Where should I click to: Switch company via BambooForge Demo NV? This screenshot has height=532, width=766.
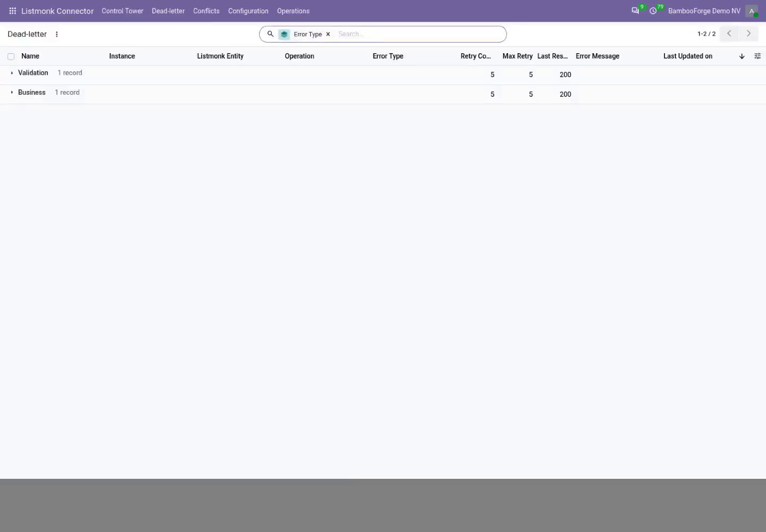[x=704, y=11]
